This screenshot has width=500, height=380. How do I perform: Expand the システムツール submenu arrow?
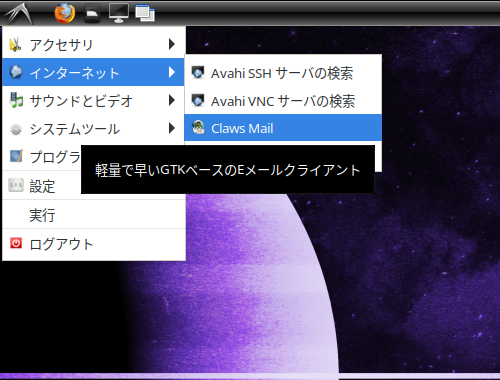[172, 128]
